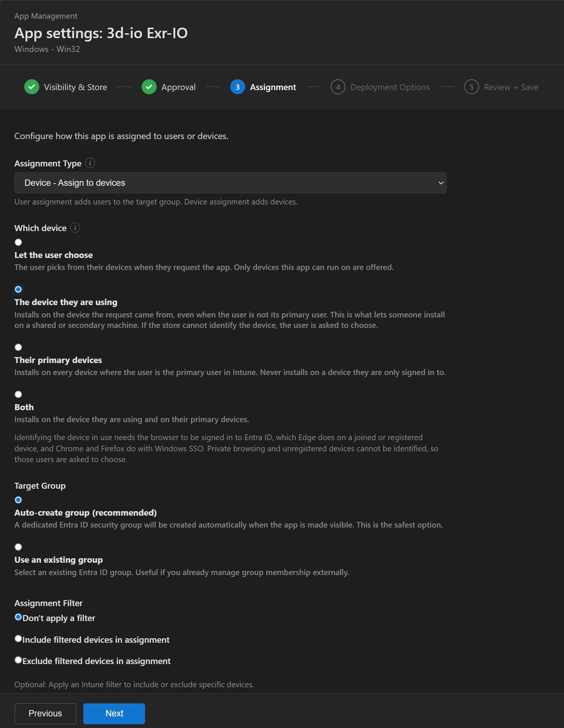The height and width of the screenshot is (728, 564).
Task: Click the Use an existing group label
Action: coord(59,560)
